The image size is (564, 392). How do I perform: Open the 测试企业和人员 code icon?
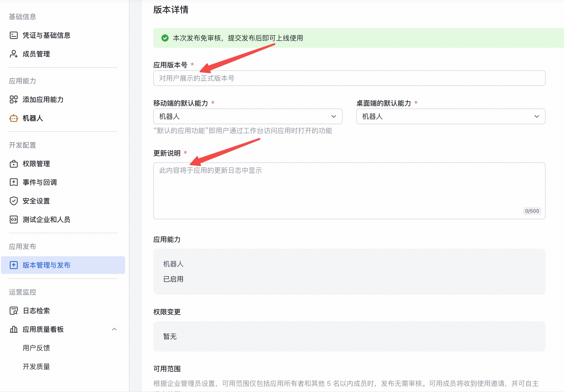(x=13, y=220)
